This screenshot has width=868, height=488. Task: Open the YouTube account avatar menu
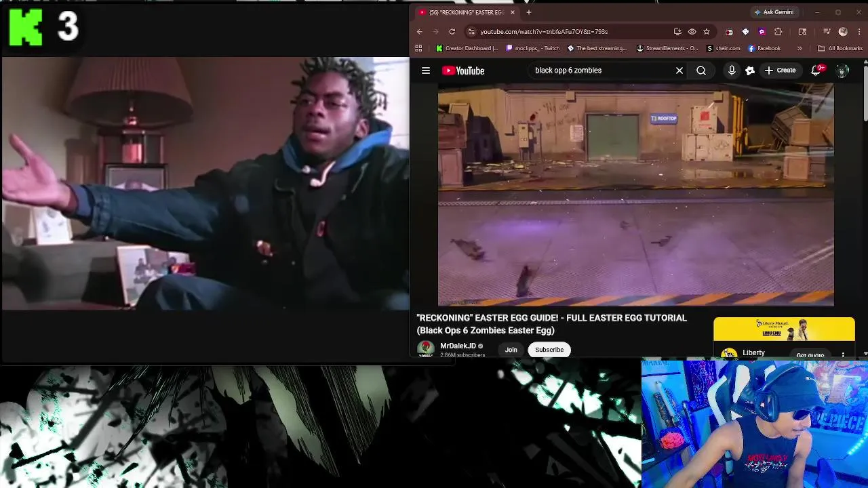click(842, 70)
